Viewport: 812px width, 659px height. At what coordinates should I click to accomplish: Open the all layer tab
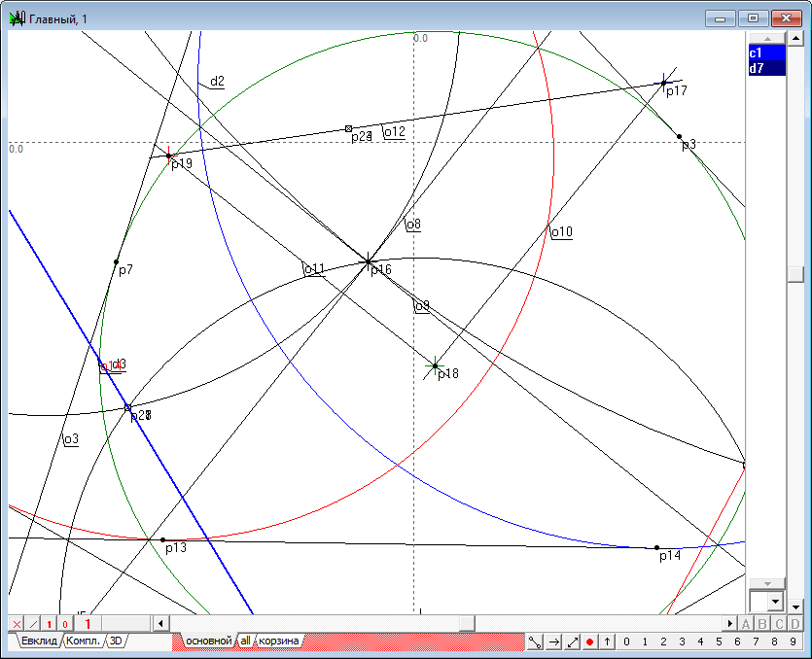[245, 641]
